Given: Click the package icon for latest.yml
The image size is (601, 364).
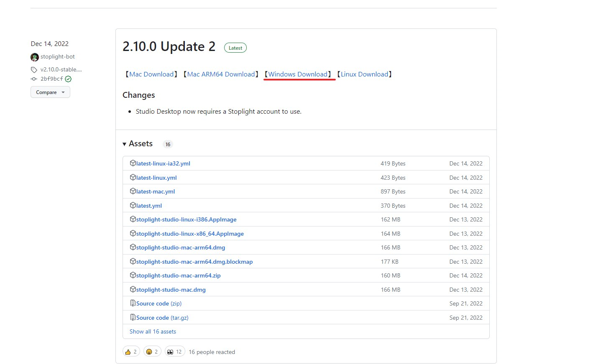Looking at the screenshot, I should pyautogui.click(x=133, y=205).
